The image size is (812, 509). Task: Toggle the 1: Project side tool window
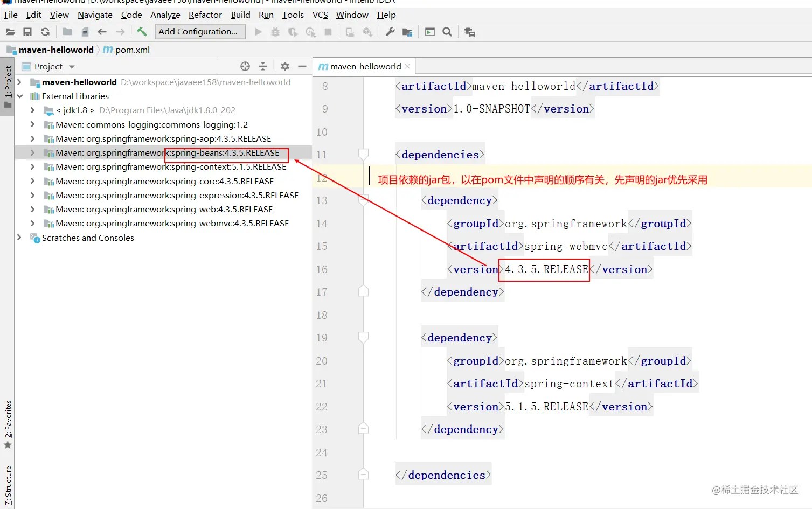(x=8, y=86)
